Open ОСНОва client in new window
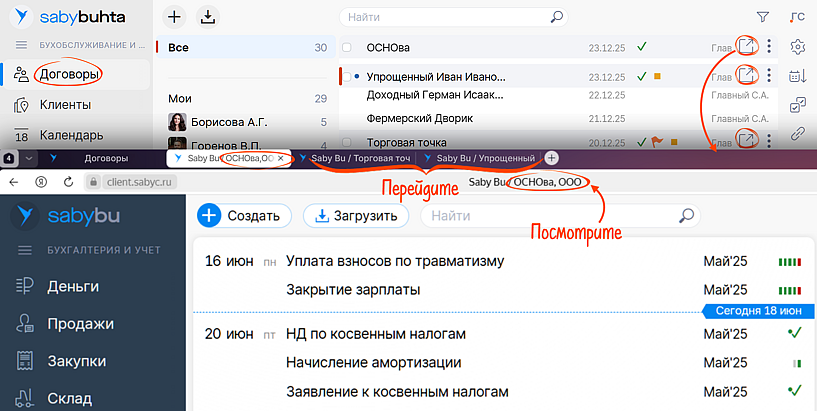817x411 pixels. pos(746,46)
